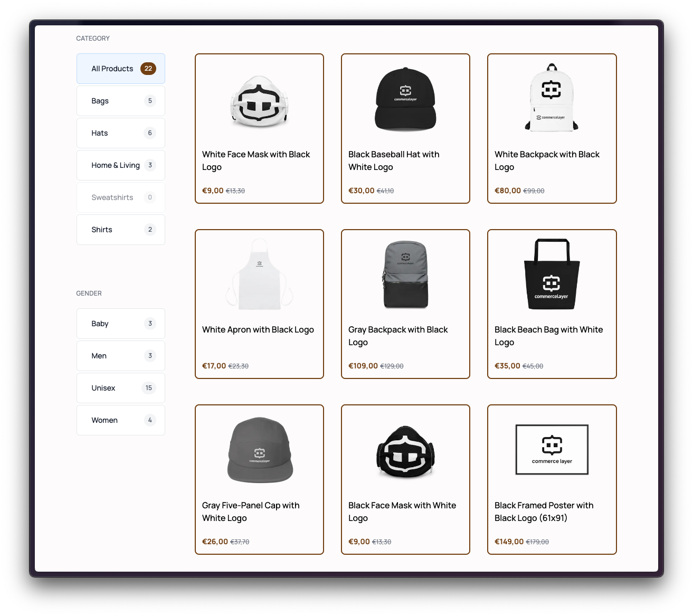Viewport: 693px width, 616px height.
Task: Filter products by Hats category
Action: point(120,133)
